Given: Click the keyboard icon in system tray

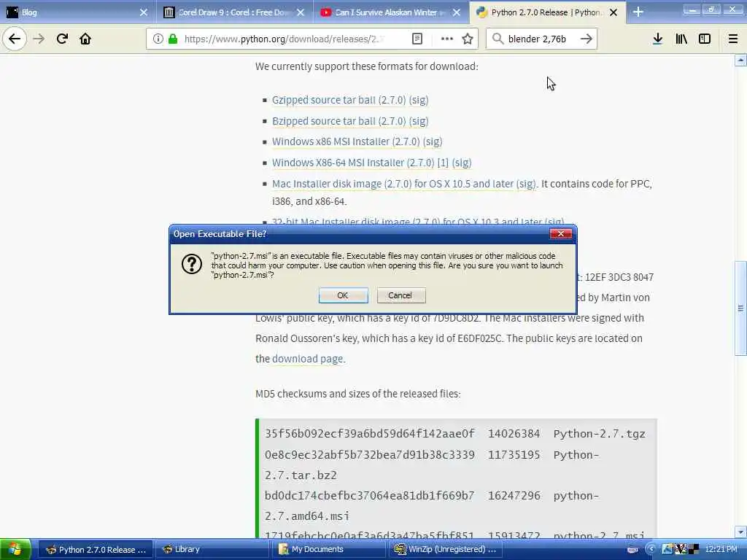Looking at the screenshot, I should 632,550.
